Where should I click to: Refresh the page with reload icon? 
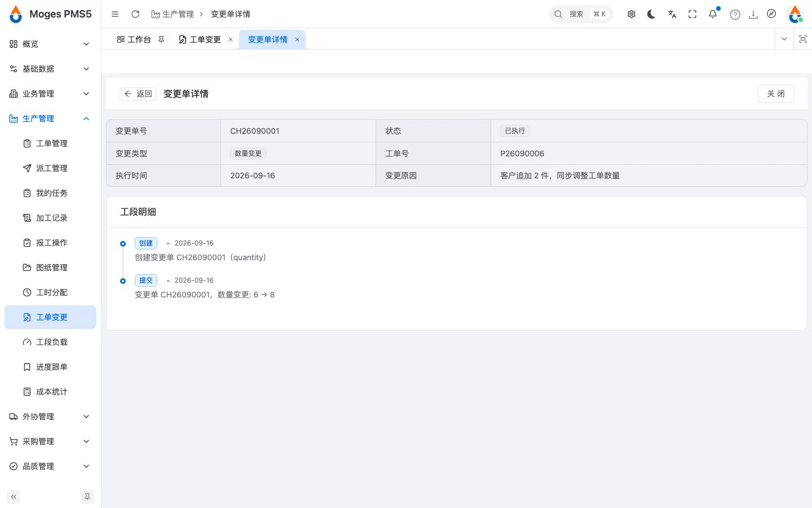(x=135, y=14)
